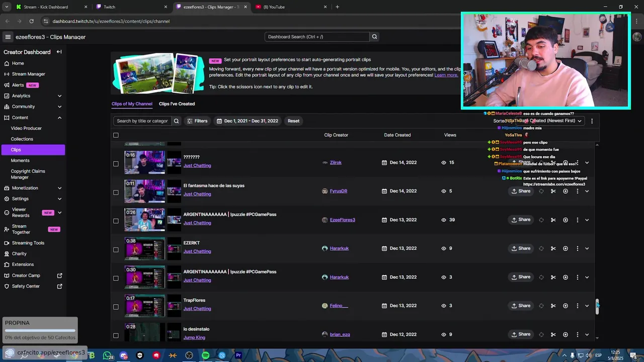Open Streaming Tools in sidebar
Viewport: 644px width, 362px height.
tap(28, 243)
